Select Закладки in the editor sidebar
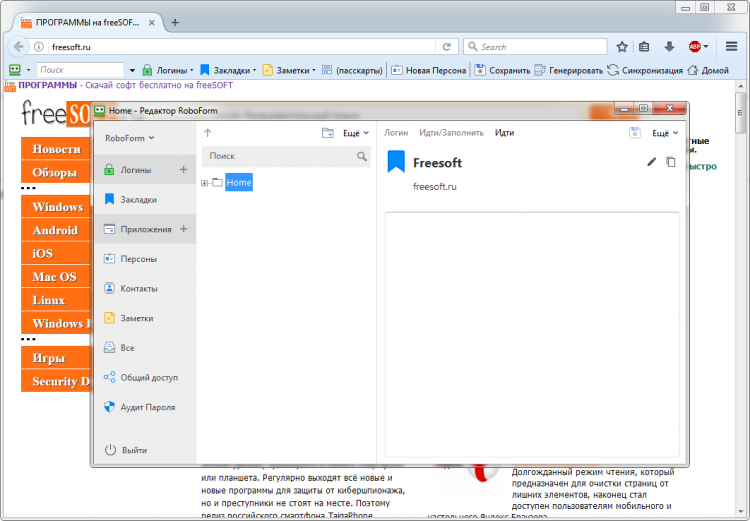This screenshot has height=521, width=750. click(145, 200)
